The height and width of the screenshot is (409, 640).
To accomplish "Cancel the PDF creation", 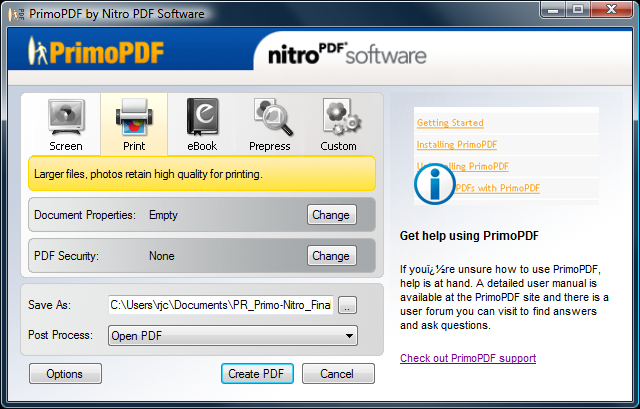I will tap(338, 373).
